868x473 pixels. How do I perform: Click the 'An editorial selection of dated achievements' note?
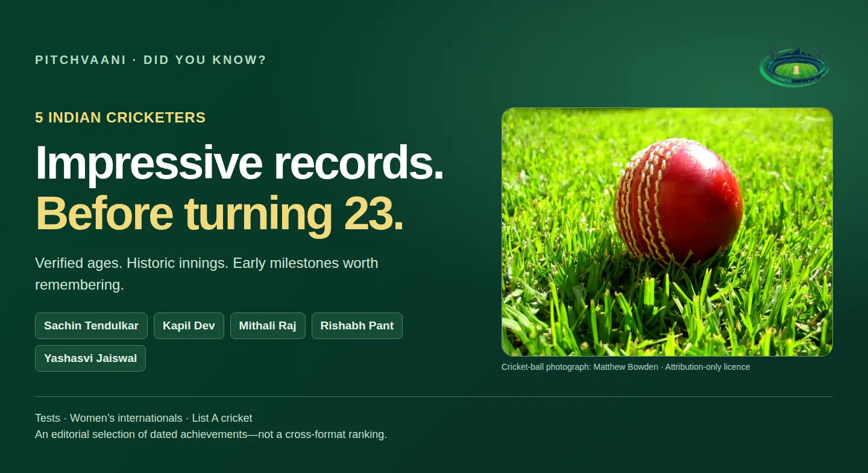211,434
